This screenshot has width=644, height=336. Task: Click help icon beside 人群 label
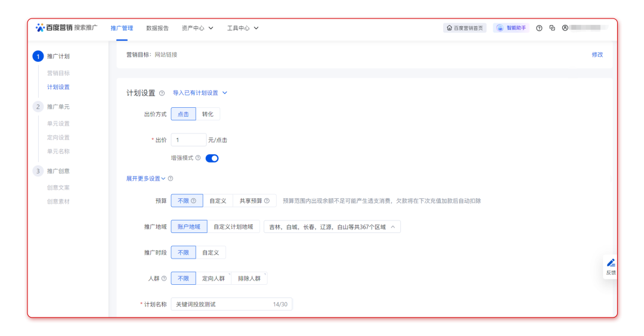164,278
